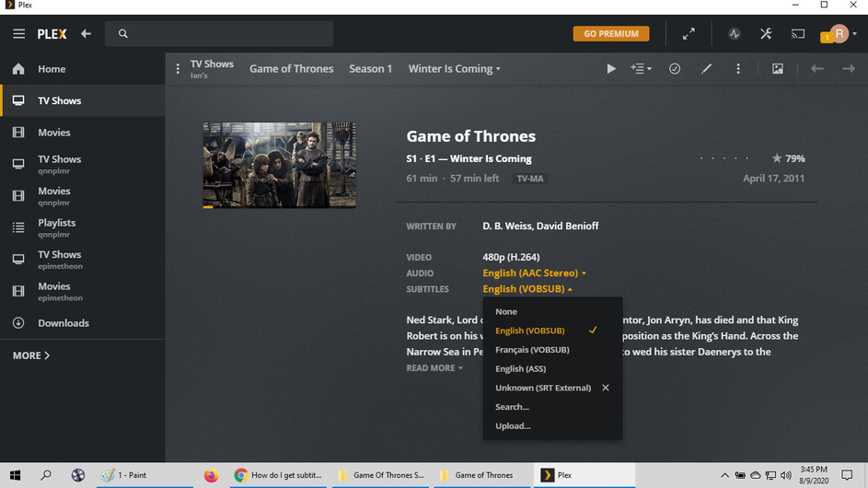The width and height of the screenshot is (868, 488).
Task: Go to previous episode arrow
Action: click(x=817, y=69)
